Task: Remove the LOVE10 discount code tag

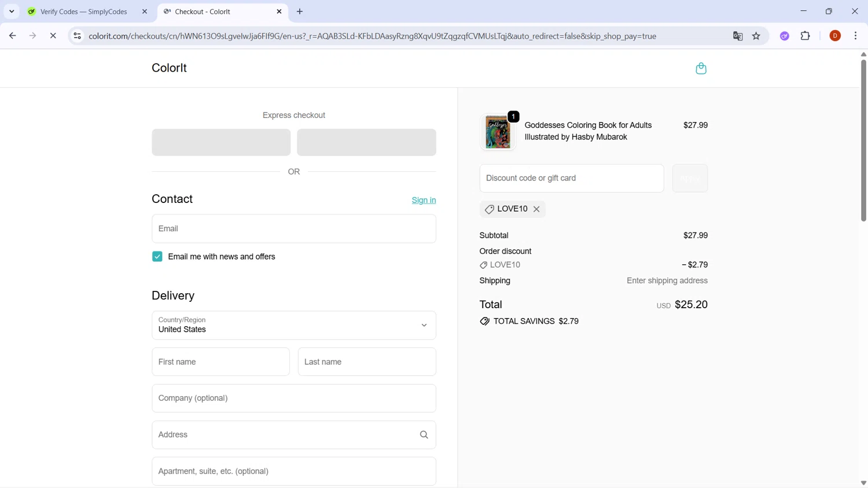Action: (536, 209)
